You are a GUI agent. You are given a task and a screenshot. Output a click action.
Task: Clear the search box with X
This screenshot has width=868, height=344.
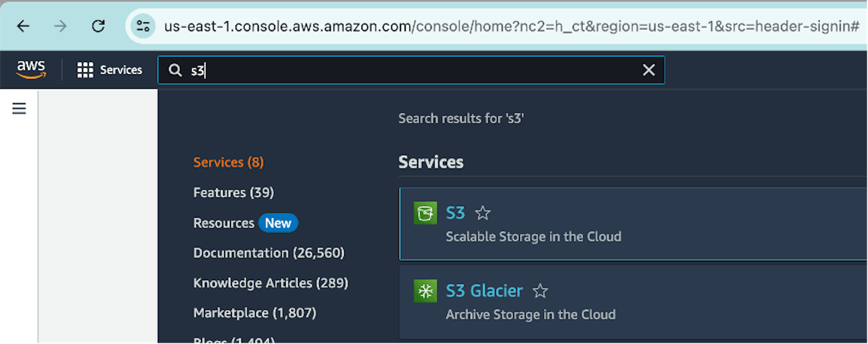click(649, 70)
